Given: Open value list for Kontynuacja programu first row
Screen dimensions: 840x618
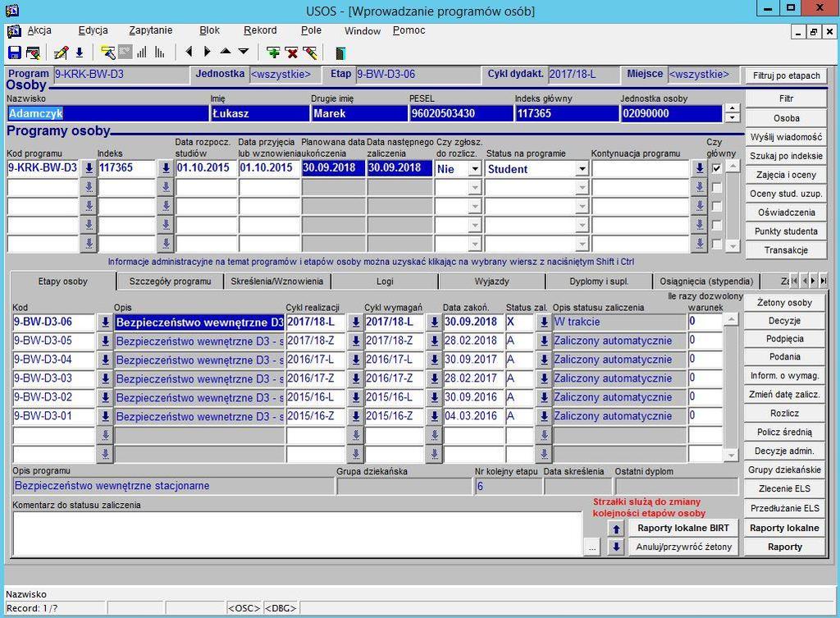Looking at the screenshot, I should 699,168.
